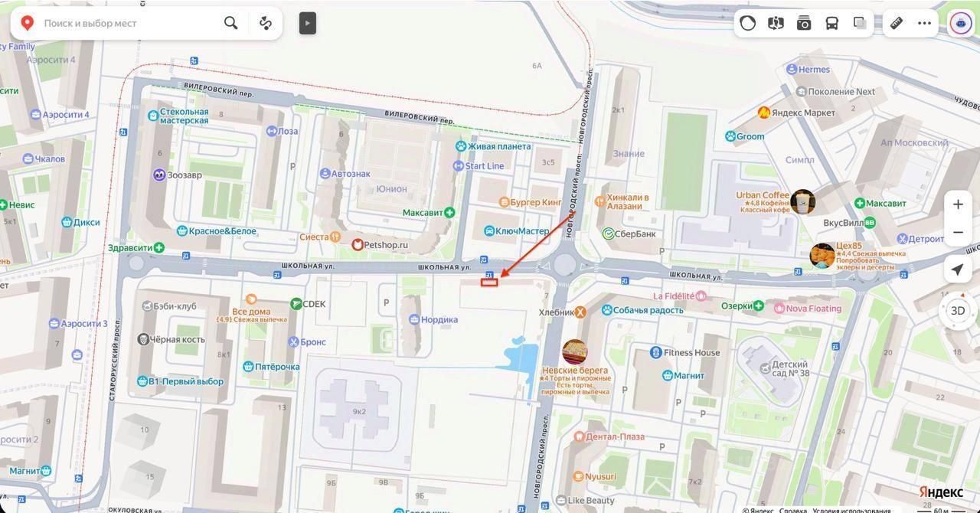Enable street panoramas layer

tap(776, 23)
